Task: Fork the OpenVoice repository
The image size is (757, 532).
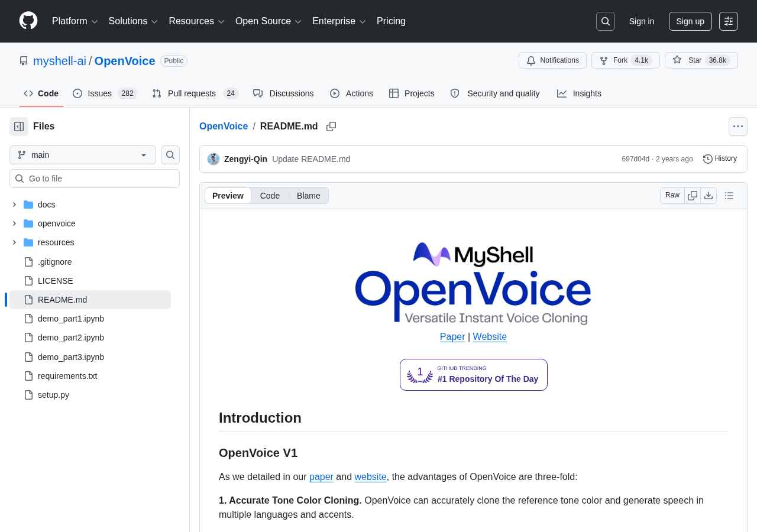Action: (x=626, y=60)
